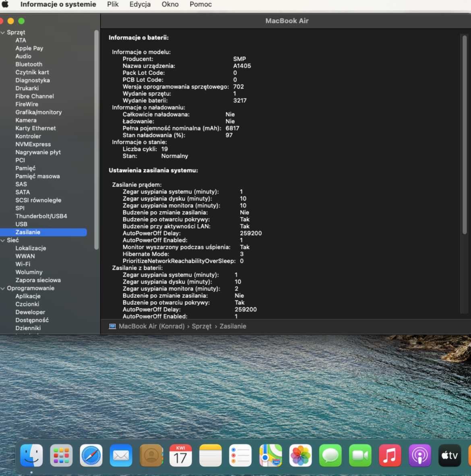Open Messages from the Dock
The image size is (471, 476).
point(330,455)
